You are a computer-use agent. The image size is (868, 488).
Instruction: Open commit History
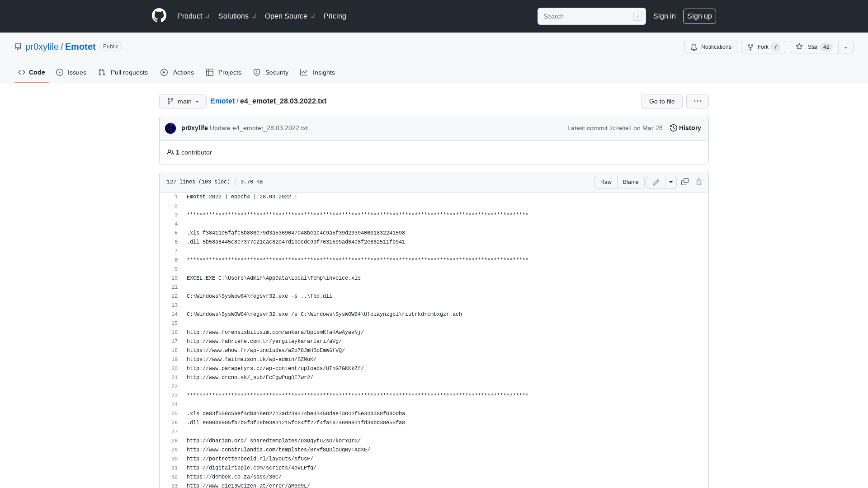click(685, 128)
